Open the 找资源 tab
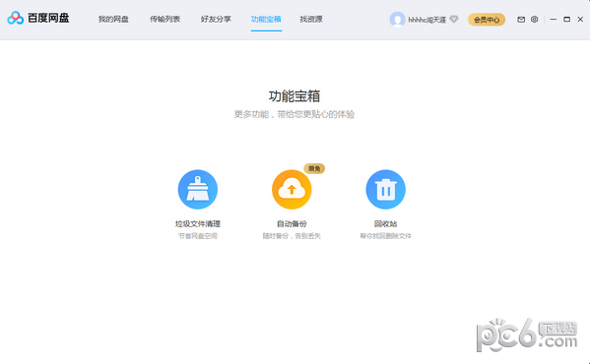The height and width of the screenshot is (364, 590). [311, 19]
